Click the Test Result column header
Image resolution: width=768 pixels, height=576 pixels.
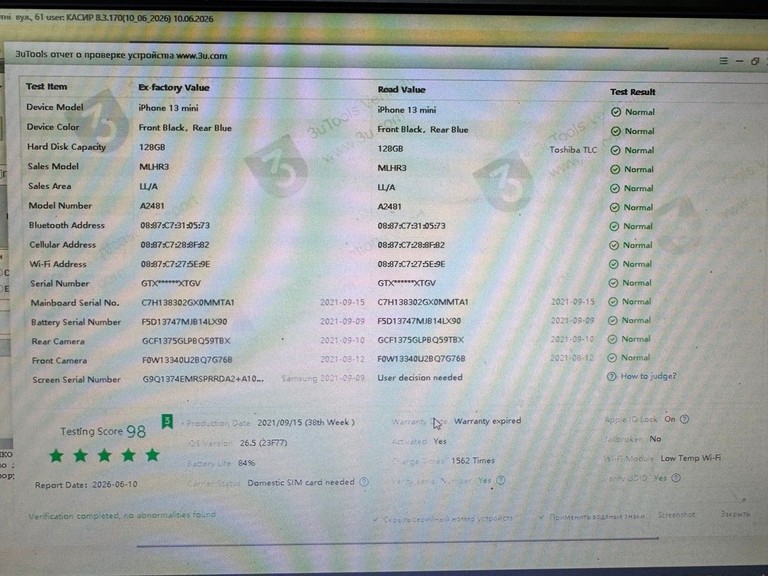[x=633, y=92]
